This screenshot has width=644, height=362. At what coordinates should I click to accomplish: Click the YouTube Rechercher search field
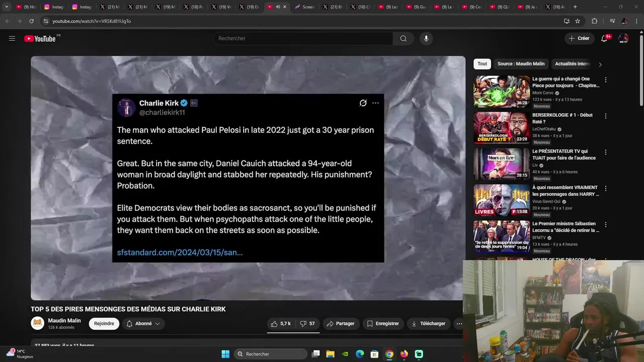(303, 38)
